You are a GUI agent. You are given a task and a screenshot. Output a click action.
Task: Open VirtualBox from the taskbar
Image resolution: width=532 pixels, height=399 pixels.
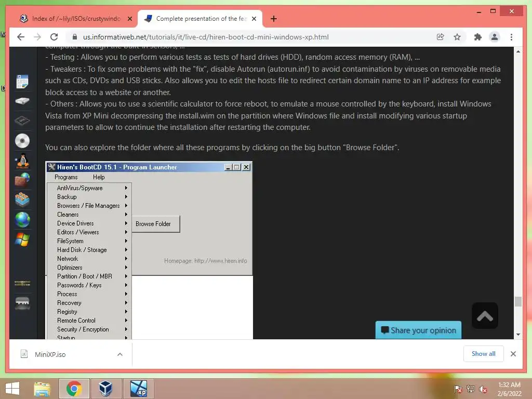105,389
